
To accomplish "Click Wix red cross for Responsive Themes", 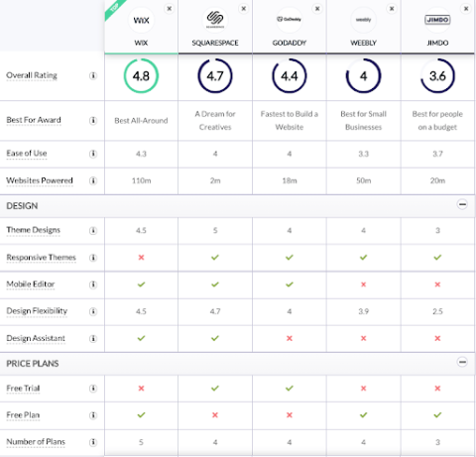I will 141,258.
